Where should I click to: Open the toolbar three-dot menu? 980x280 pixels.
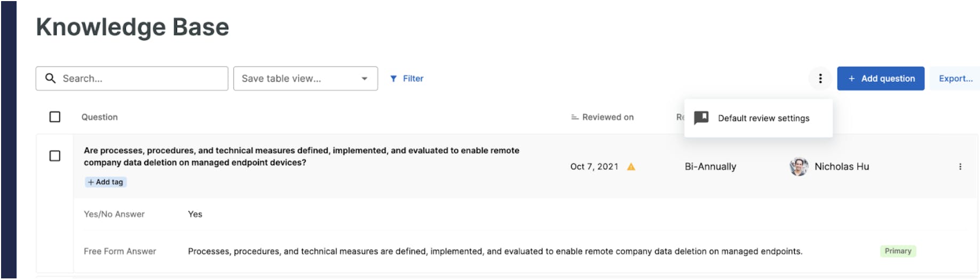[820, 79]
